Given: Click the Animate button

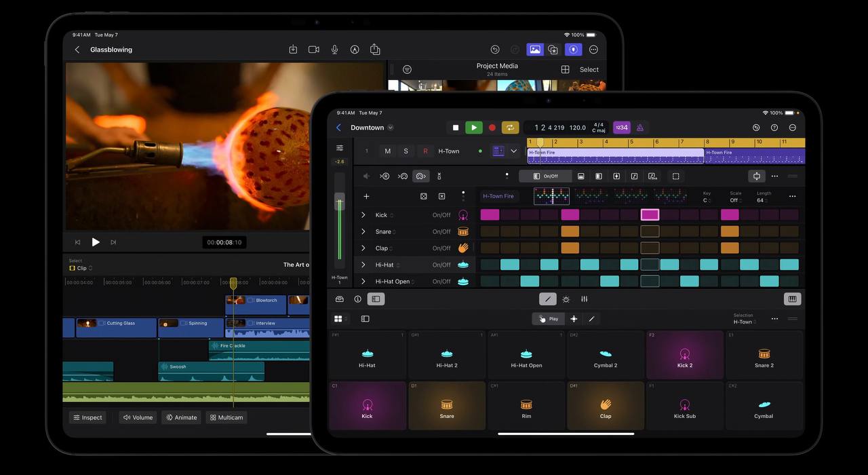Looking at the screenshot, I should tap(181, 417).
